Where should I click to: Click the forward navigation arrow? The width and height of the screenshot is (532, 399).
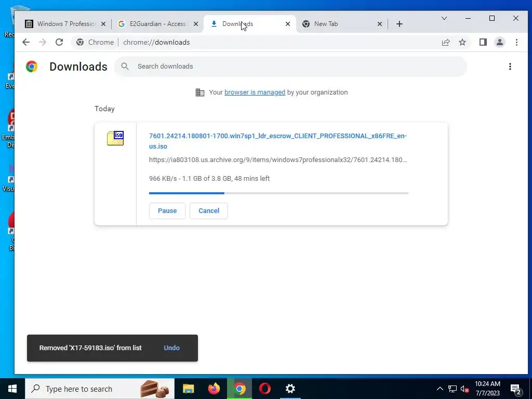click(43, 42)
